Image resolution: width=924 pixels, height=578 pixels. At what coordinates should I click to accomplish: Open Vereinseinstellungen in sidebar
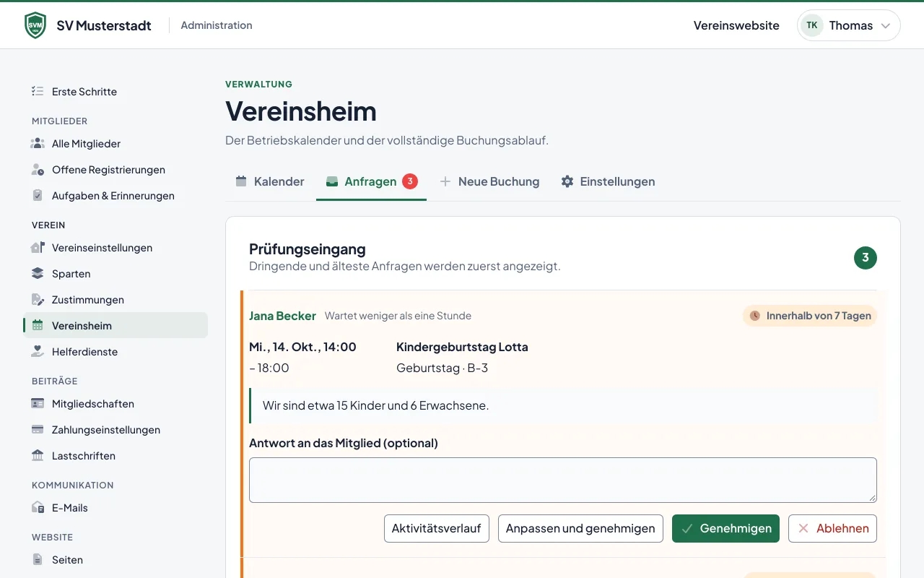[115, 248]
